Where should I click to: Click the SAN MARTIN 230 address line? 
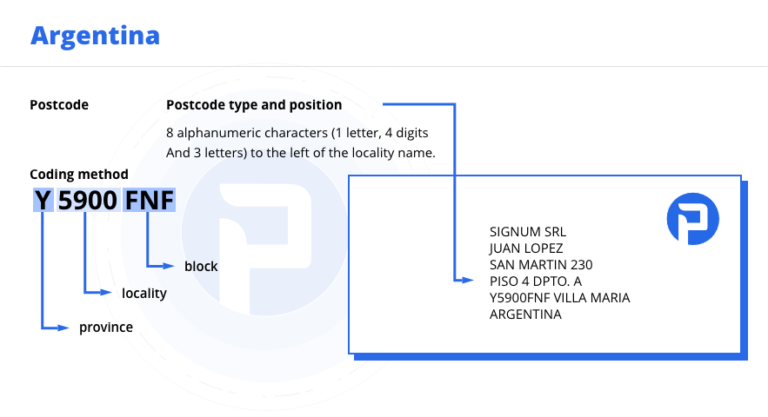pos(541,265)
